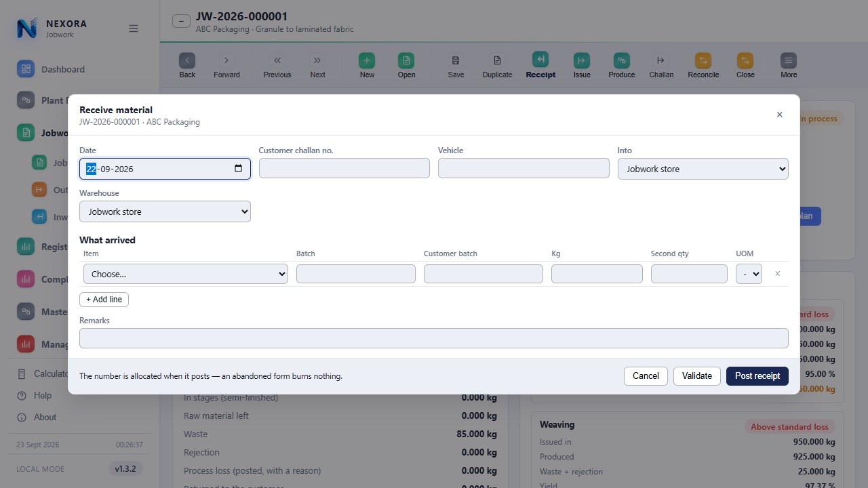Click the Cancel button
Viewport: 868px width, 488px height.
tap(646, 376)
